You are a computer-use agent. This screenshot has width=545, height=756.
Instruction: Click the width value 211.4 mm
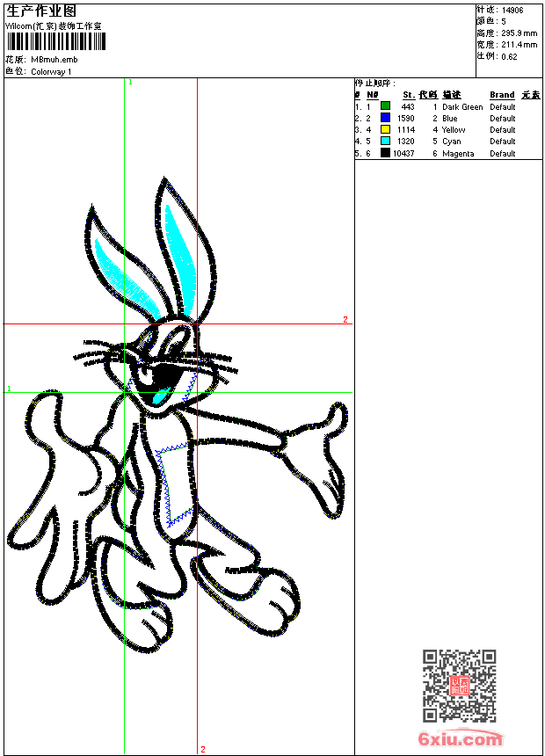pos(519,45)
